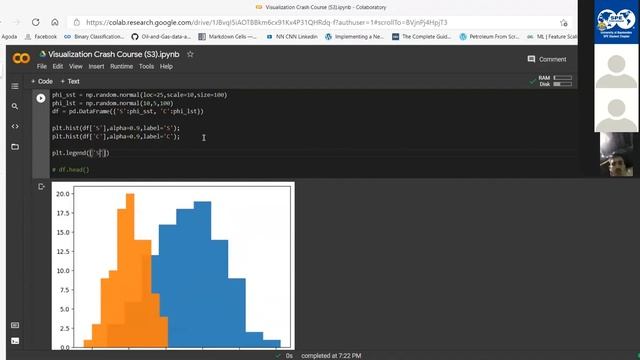Open the code snippets sidebar icon
Viewport: 640px width, 360px height.
15,127
